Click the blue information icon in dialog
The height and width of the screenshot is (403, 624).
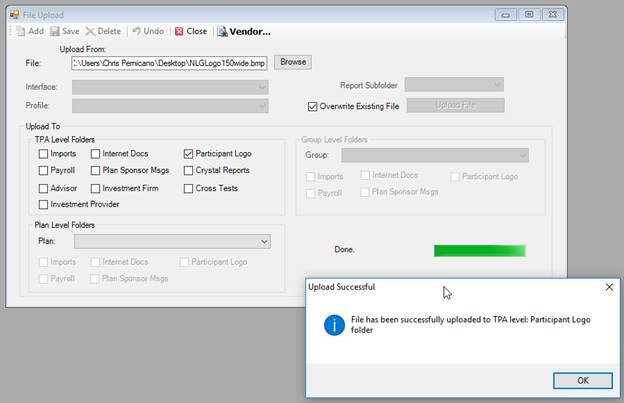coord(336,323)
